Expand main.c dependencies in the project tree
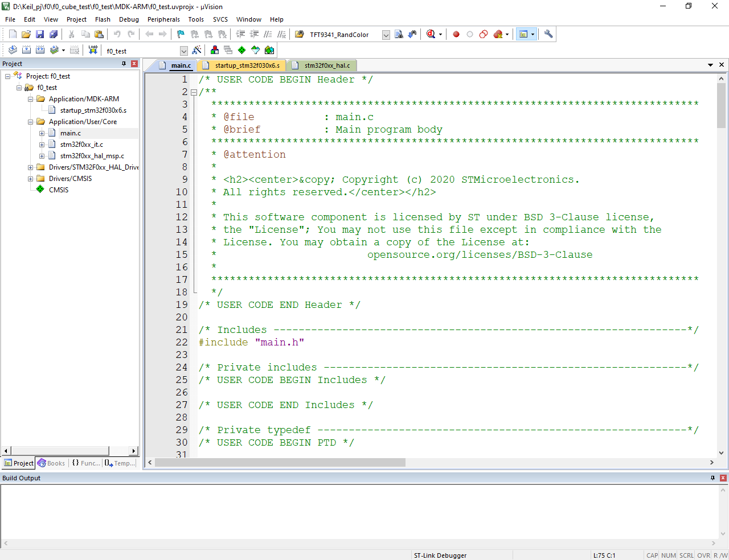 coord(42,133)
